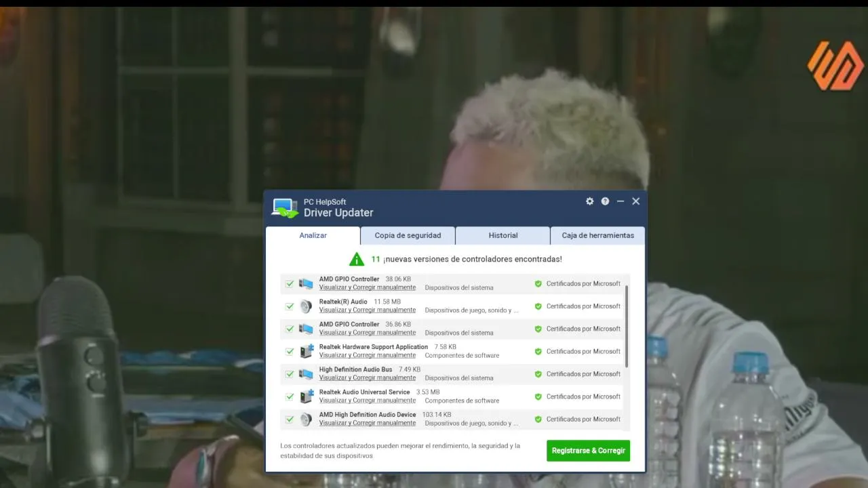
Task: Click Realtek Hardware Support Application component icon
Action: (x=307, y=351)
